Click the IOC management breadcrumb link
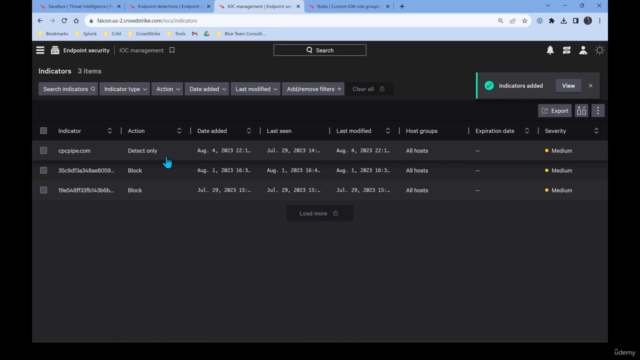This screenshot has height=360, width=640. click(x=141, y=50)
